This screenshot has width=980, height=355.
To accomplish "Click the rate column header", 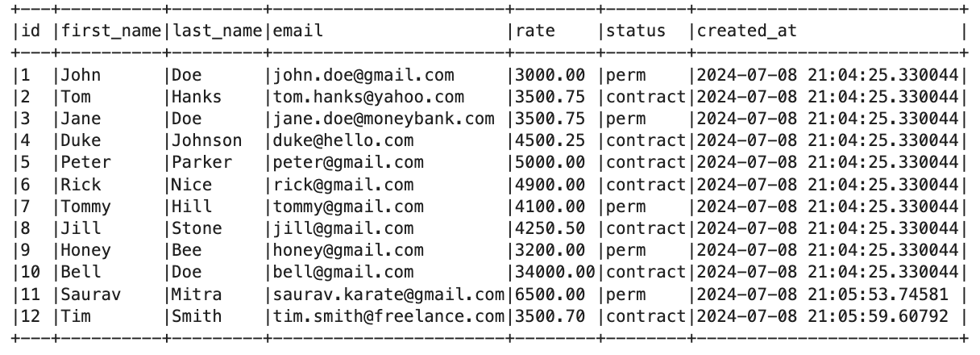I will tap(536, 31).
